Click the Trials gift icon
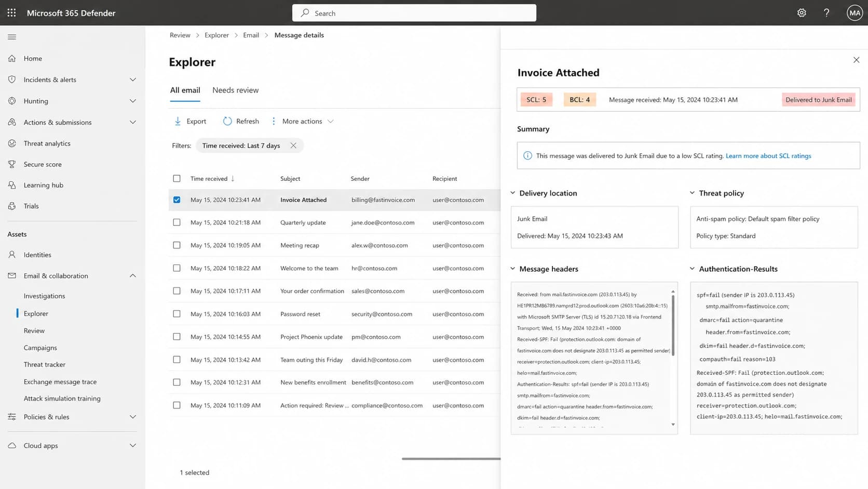Viewport: 868px width, 489px height. pyautogui.click(x=12, y=206)
